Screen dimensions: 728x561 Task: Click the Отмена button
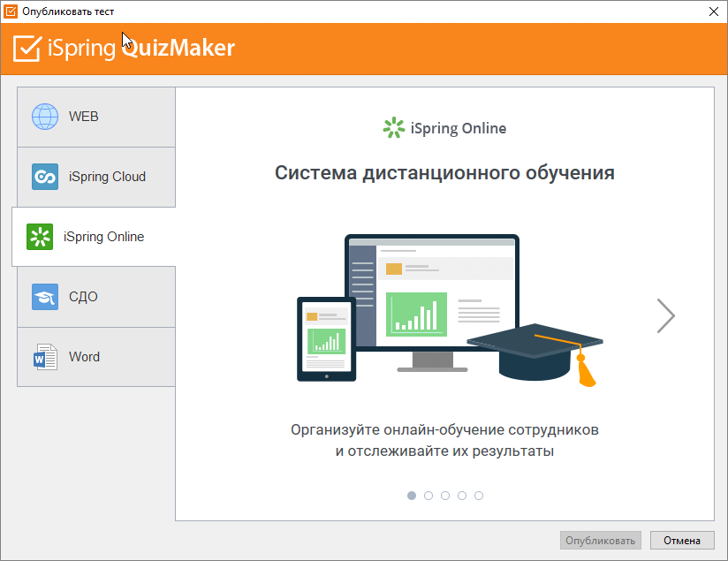[x=682, y=541]
